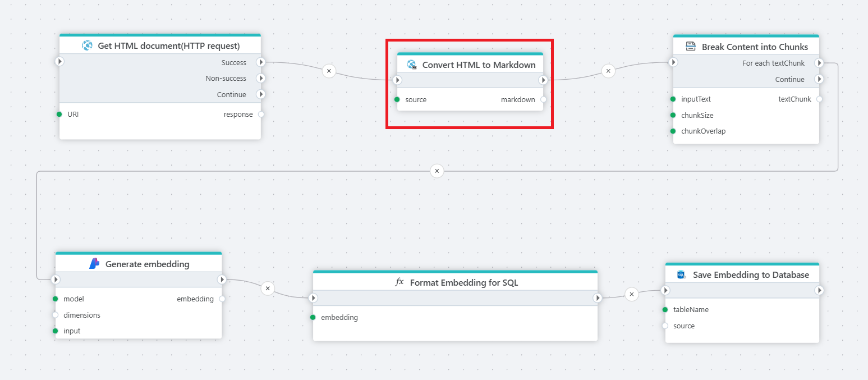Delete connection into Save Embedding to Database
This screenshot has height=380, width=868.
pyautogui.click(x=632, y=294)
